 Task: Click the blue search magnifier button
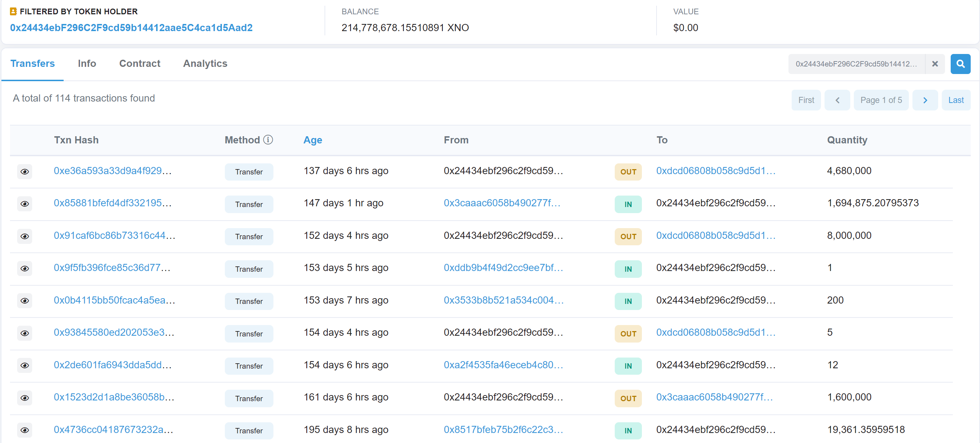[x=960, y=64]
